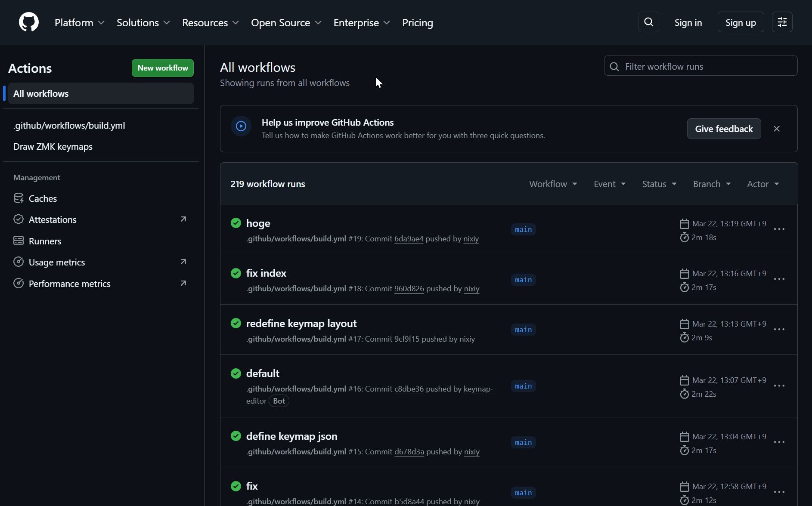Screen dimensions: 812x506
Task: Click the success check icon of redefine keymap layout
Action: [x=236, y=323]
